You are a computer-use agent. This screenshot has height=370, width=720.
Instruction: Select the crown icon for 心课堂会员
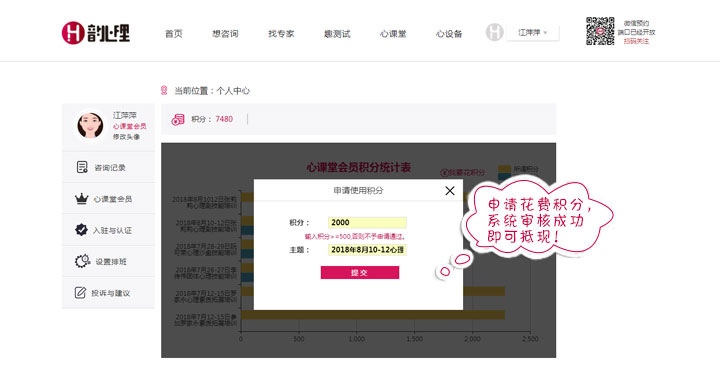pyautogui.click(x=81, y=199)
